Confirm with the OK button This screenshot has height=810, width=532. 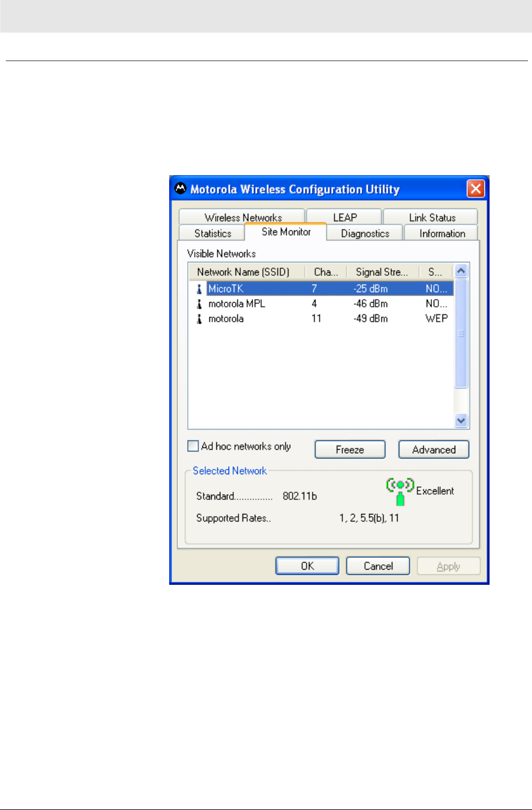click(307, 566)
